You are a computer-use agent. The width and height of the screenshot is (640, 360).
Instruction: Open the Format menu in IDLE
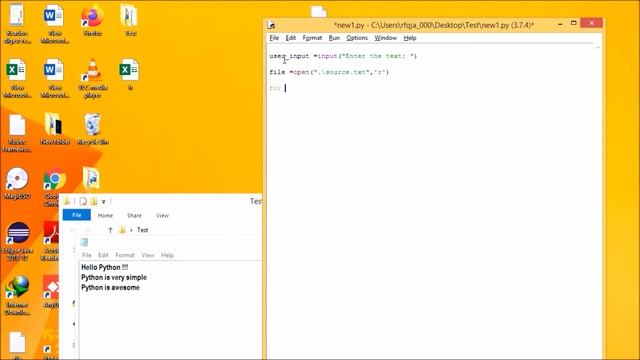click(312, 38)
